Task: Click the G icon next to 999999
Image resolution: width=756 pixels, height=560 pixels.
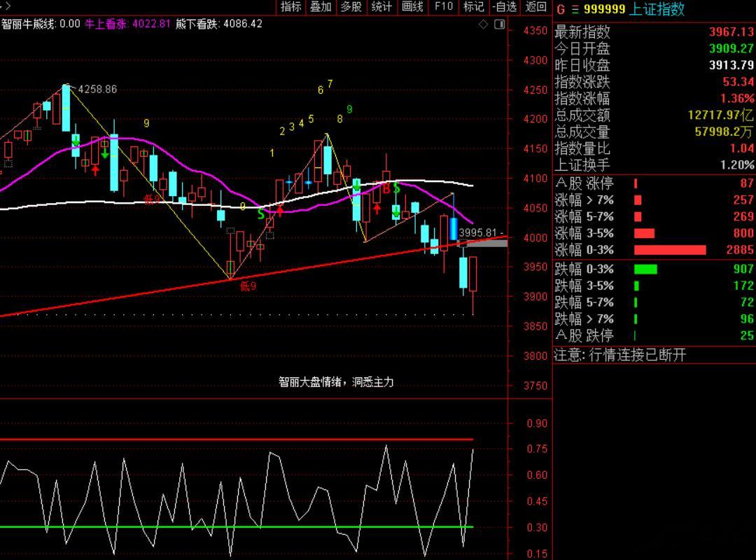Action: point(561,9)
